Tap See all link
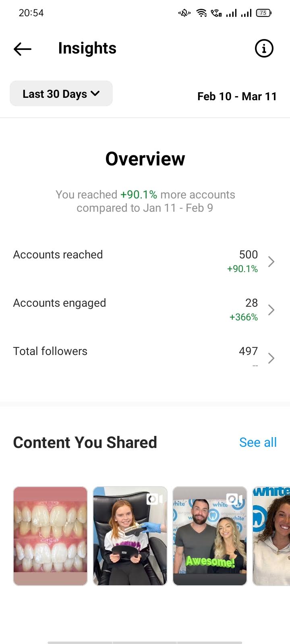This screenshot has width=290, height=644. (x=258, y=442)
